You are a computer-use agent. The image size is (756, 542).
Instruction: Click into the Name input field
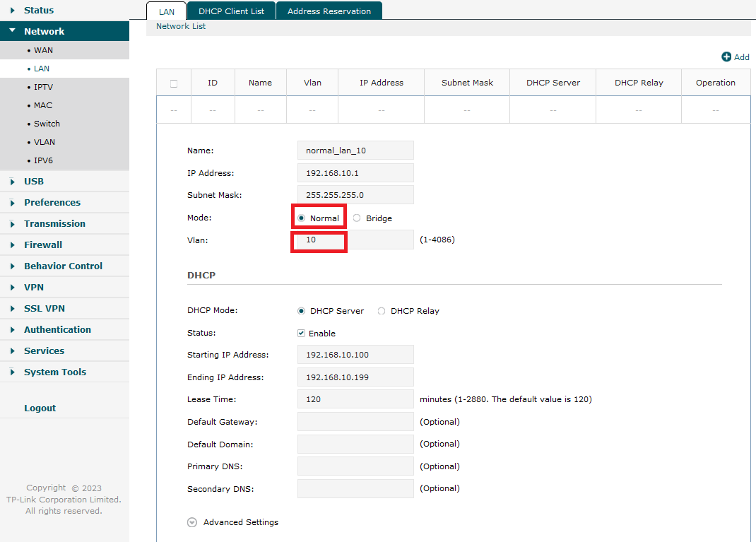click(x=355, y=151)
